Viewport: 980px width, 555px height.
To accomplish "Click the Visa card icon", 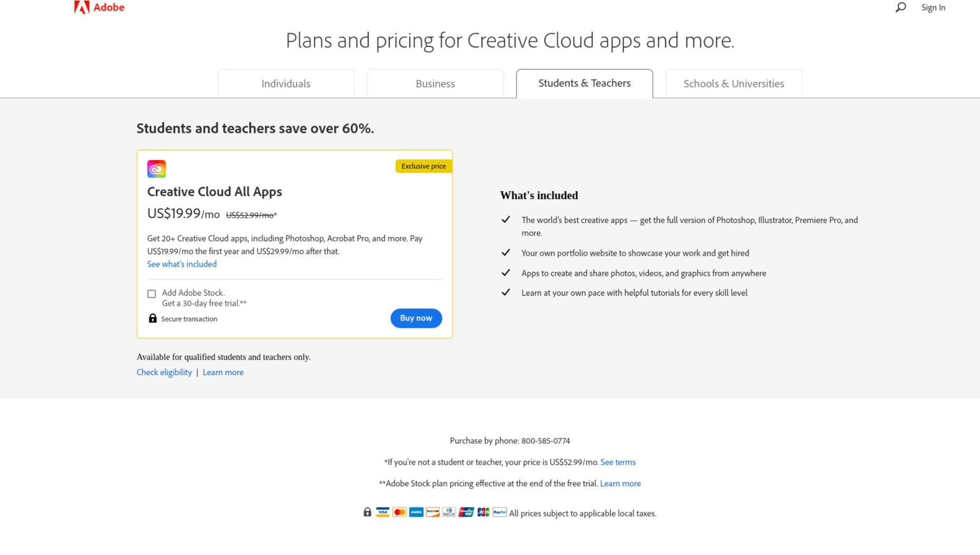I will [x=382, y=512].
